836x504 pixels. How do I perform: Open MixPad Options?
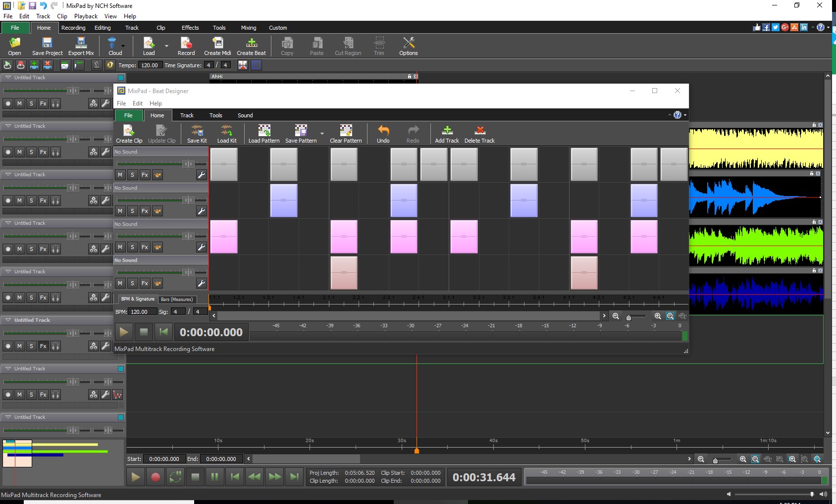(x=408, y=46)
